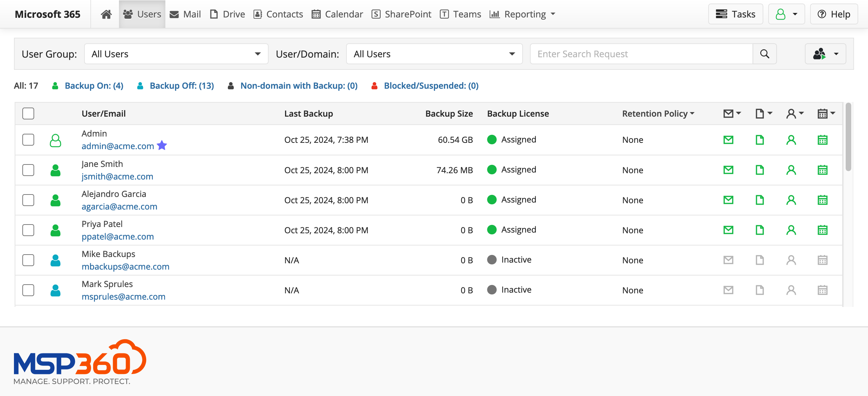Screen dimensions: 868x396
Task: Open the Contacts tab
Action: click(x=278, y=14)
